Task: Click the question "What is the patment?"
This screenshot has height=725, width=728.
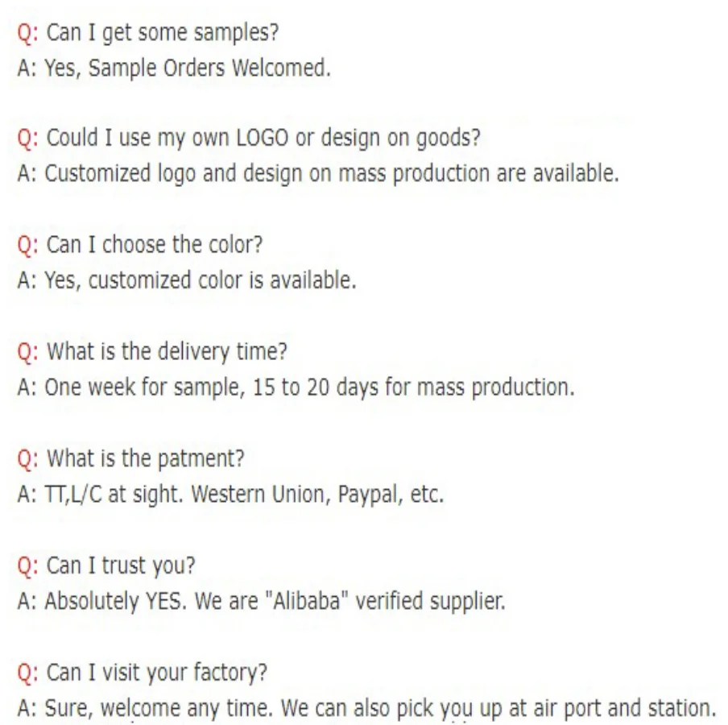Action: (x=146, y=458)
